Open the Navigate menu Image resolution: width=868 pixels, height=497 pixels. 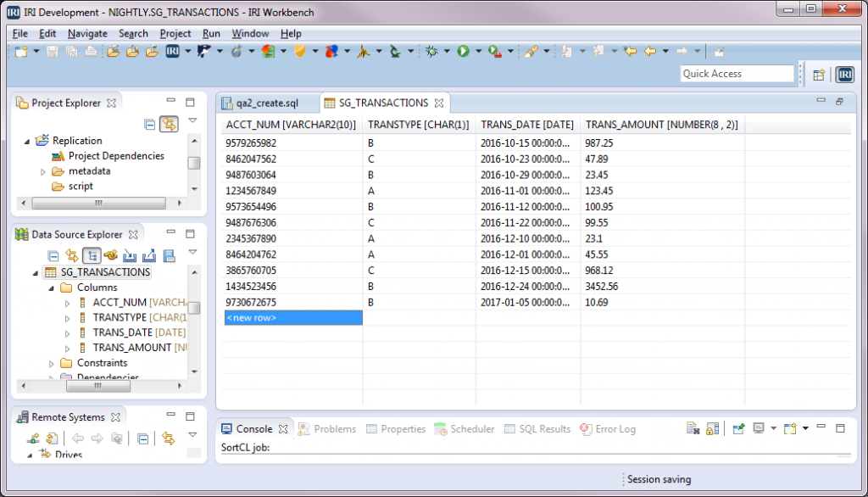(86, 33)
